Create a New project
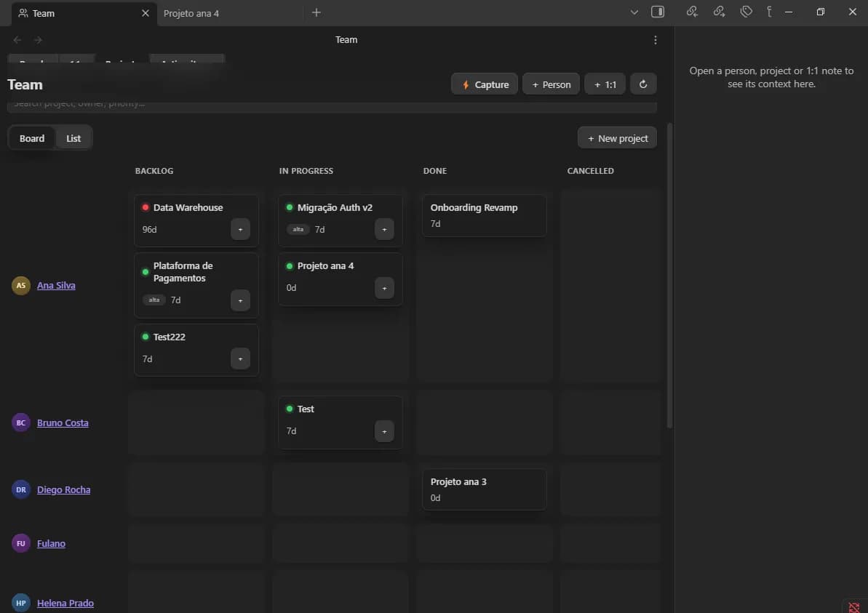Image resolution: width=868 pixels, height=613 pixels. (617, 138)
